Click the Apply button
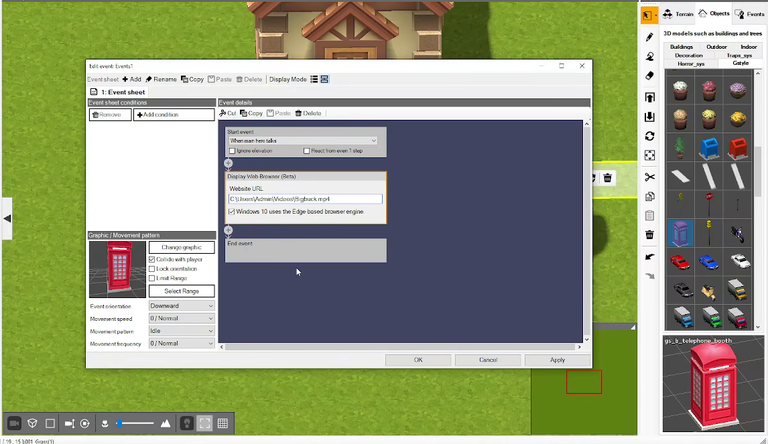Screen dimensions: 768x444 557,360
